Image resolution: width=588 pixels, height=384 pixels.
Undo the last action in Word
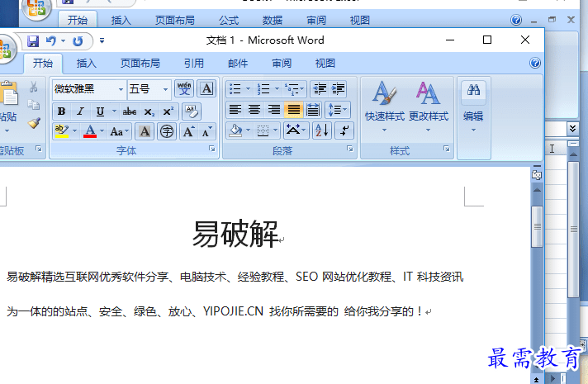[x=50, y=40]
